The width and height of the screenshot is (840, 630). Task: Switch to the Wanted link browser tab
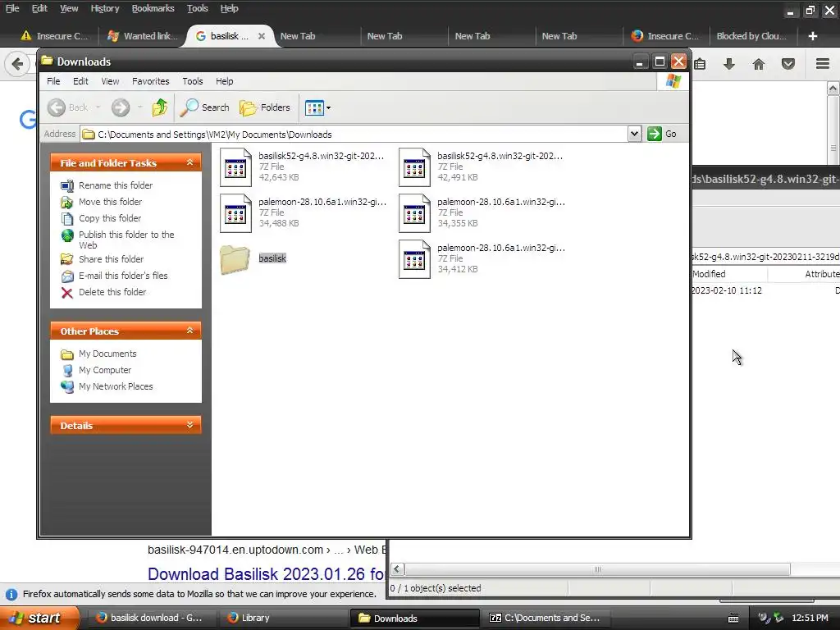pos(142,36)
